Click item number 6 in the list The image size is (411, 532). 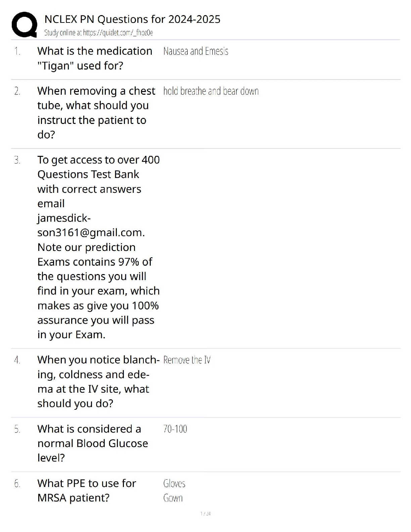[x=17, y=483]
